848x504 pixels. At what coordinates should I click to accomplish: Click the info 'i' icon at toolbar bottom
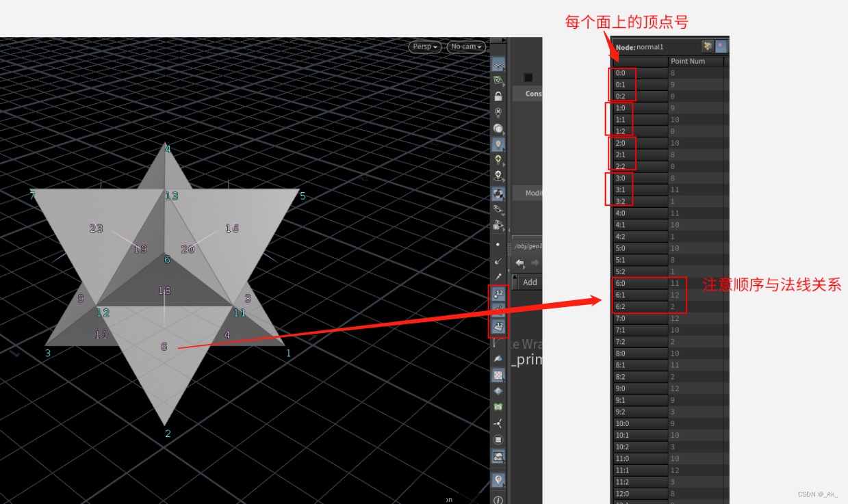(498, 499)
